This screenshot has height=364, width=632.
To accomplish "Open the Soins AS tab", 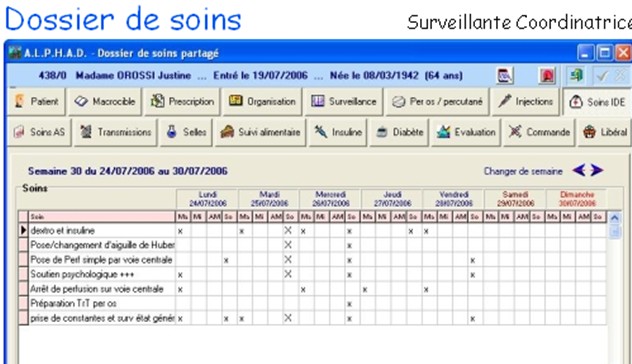I will (x=40, y=132).
